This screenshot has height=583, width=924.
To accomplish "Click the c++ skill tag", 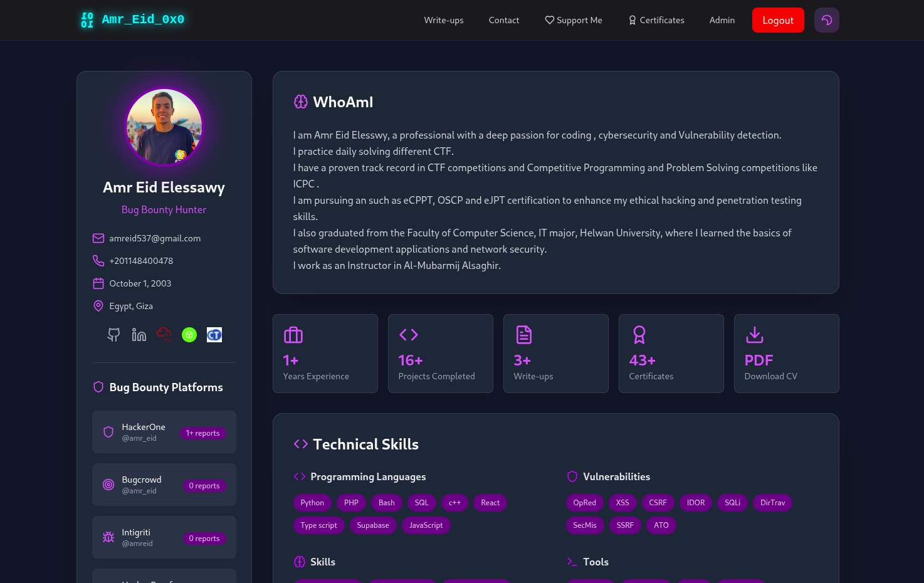I will [x=455, y=503].
